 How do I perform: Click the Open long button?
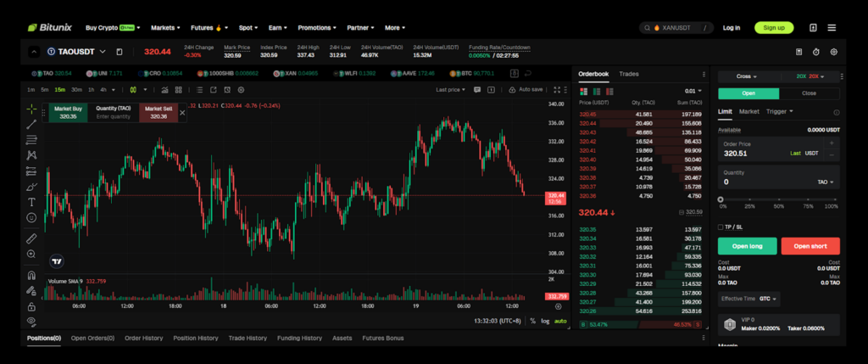click(748, 246)
